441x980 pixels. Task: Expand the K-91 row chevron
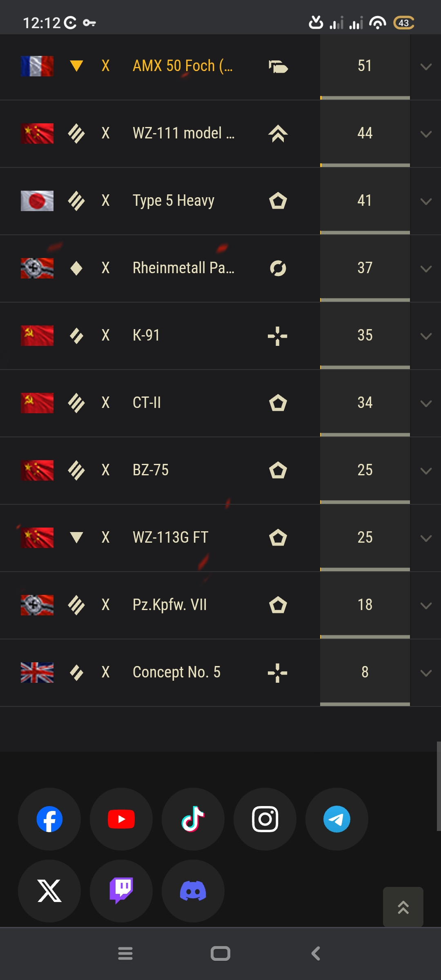click(x=426, y=336)
